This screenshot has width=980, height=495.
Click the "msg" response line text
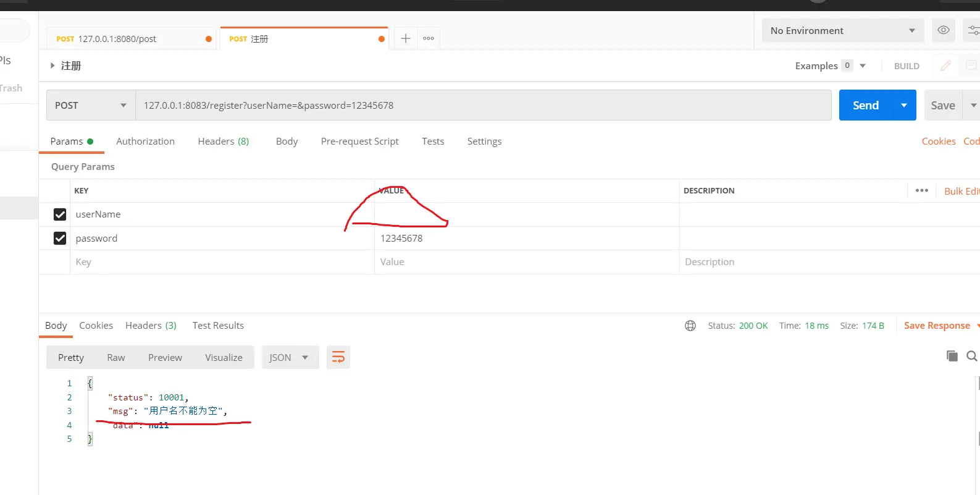[x=167, y=411]
